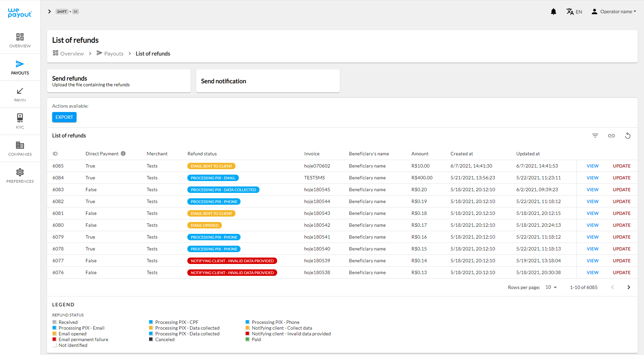Click Email permanent failure legend red swatch
The image size is (644, 355).
[x=55, y=339]
